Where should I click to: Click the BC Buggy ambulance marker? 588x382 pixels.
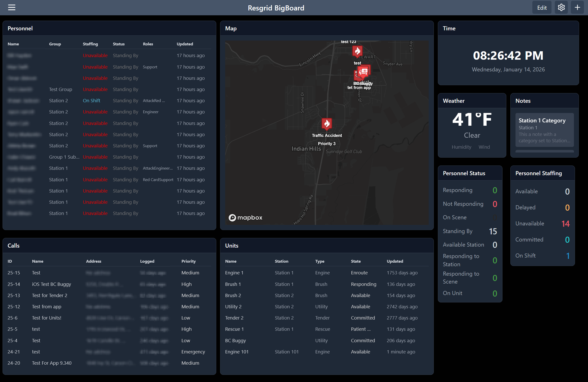click(x=363, y=72)
